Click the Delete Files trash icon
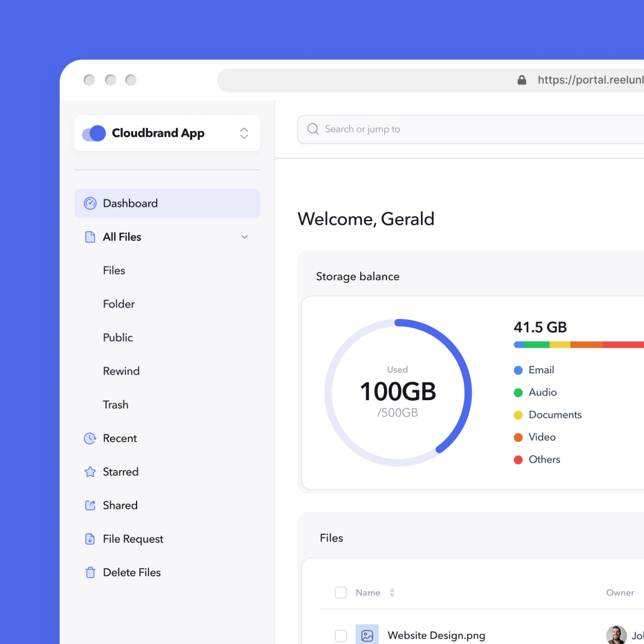The height and width of the screenshot is (644, 644). tap(90, 572)
